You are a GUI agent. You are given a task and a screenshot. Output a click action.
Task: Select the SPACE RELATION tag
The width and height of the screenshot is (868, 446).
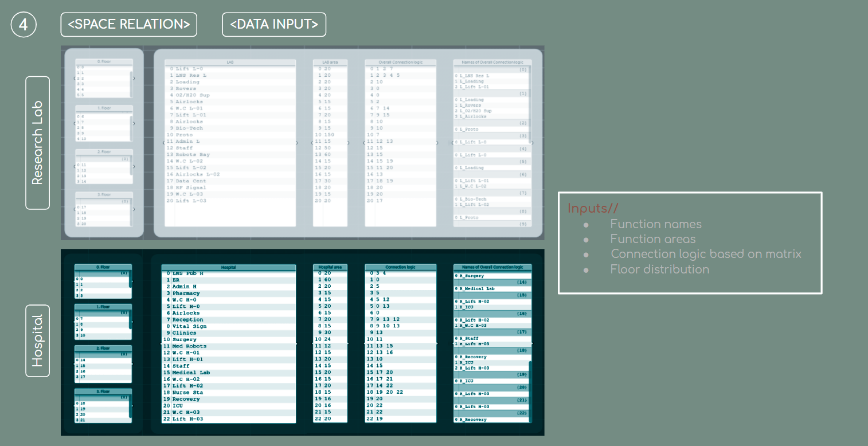point(129,25)
